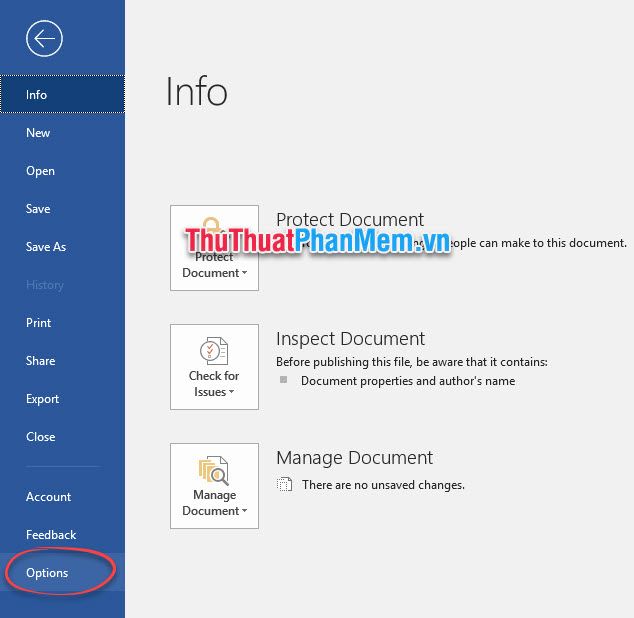This screenshot has width=634, height=618.
Task: Open the Print settings page
Action: [38, 323]
